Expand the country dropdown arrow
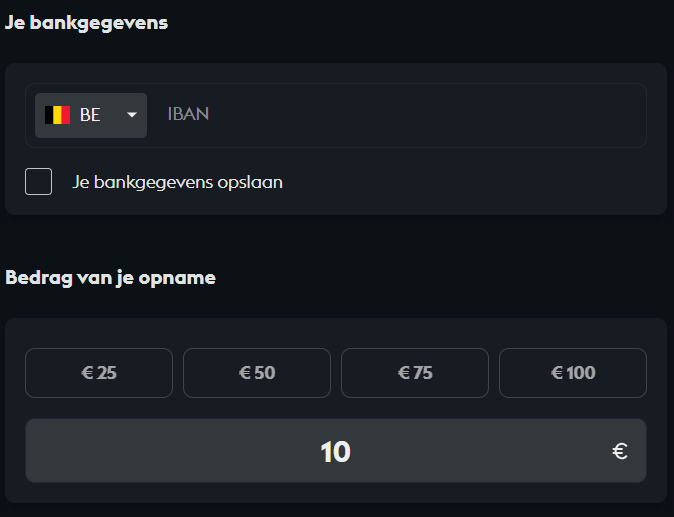 [x=132, y=115]
